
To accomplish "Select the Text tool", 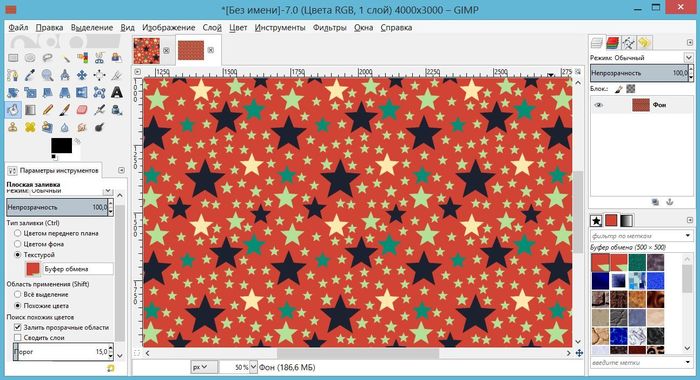I will click(x=117, y=92).
